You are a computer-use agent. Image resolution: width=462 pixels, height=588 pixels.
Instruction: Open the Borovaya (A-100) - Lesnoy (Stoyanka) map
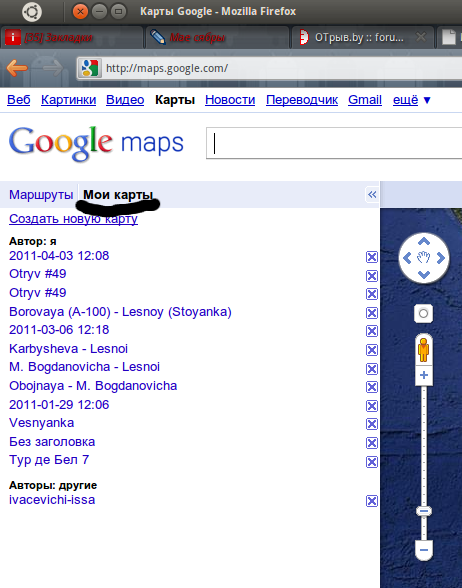coord(120,312)
